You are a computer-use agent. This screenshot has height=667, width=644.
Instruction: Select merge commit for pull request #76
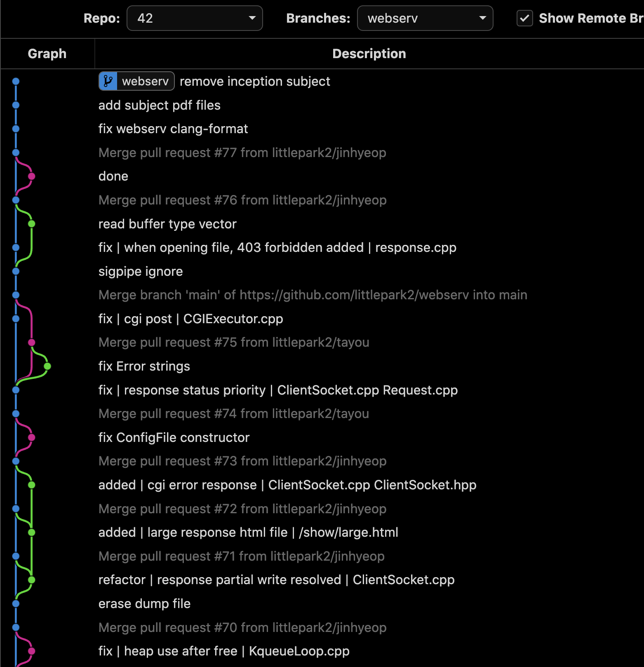coord(242,200)
